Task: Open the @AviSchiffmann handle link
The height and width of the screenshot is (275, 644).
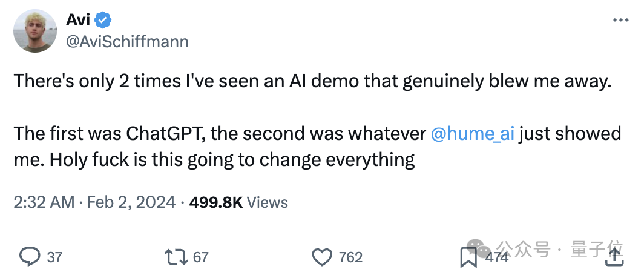Action: click(x=127, y=42)
